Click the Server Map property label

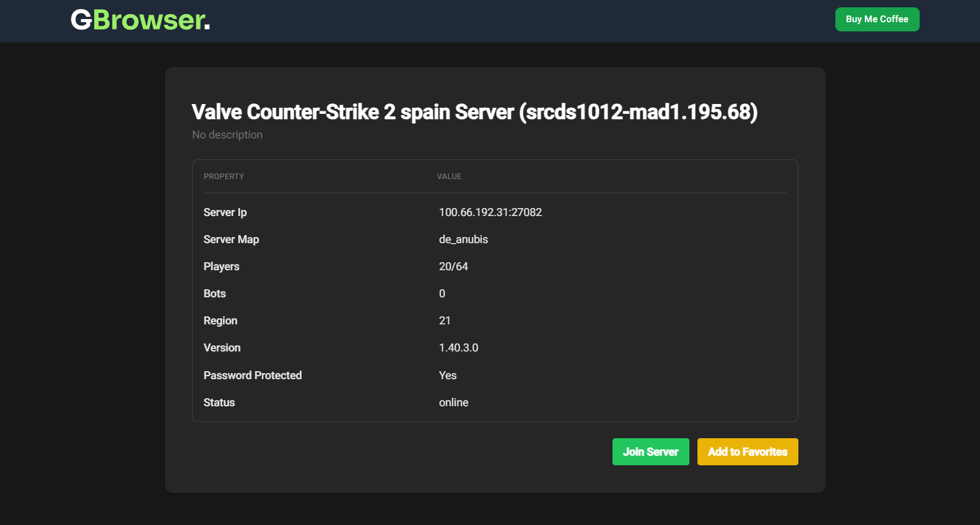pyautogui.click(x=231, y=239)
